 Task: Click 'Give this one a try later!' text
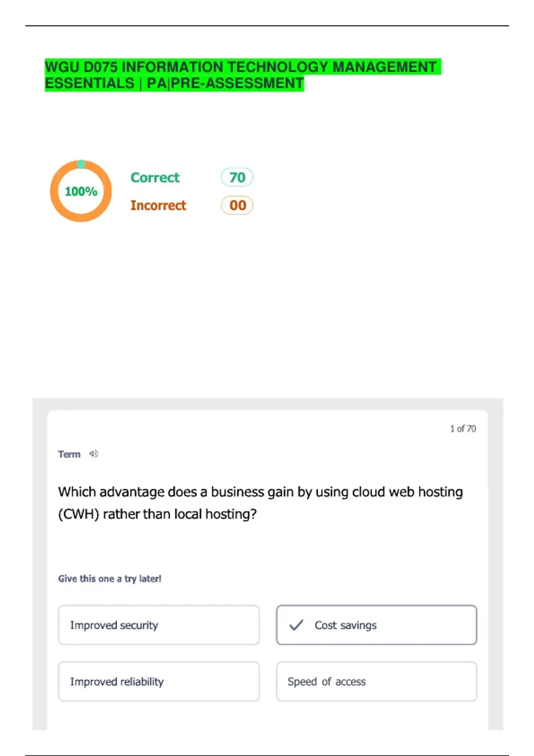109,579
